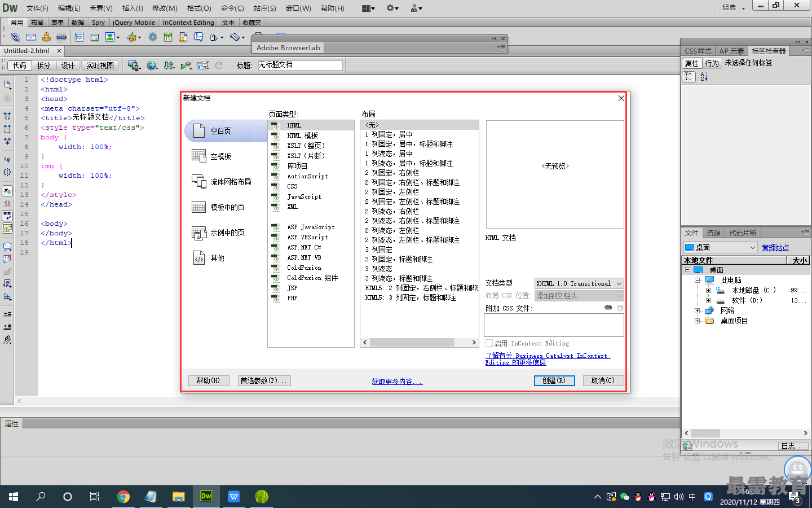Click the Widget gear icon
The height and width of the screenshot is (508, 812).
(152, 37)
